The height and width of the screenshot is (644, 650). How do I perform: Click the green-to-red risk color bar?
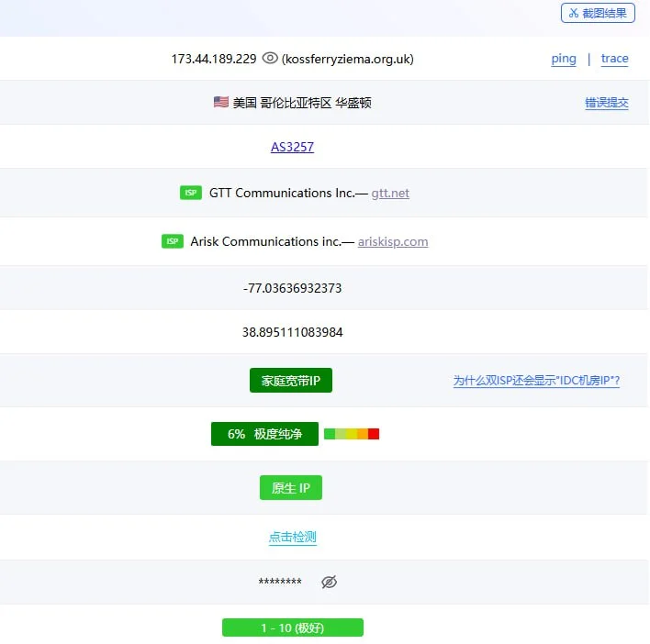352,434
